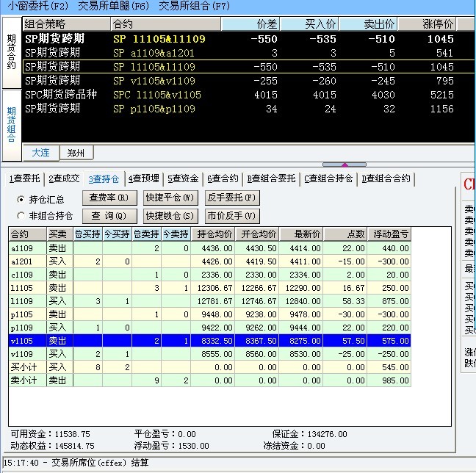Screen dimensions: 476x473
Task: Click the 最新价 column header
Action: [x=301, y=234]
